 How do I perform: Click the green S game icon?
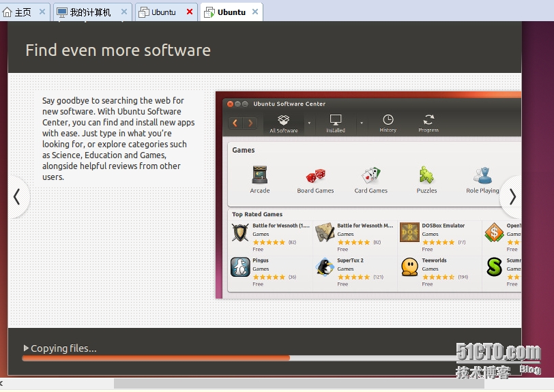494,267
